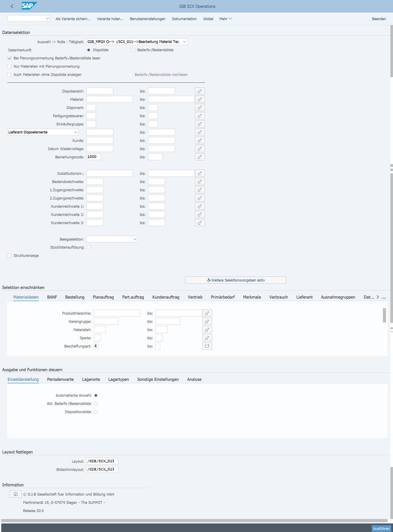This screenshot has height=532, width=393.
Task: Select Dispositionsliste radio option
Action: [96, 412]
